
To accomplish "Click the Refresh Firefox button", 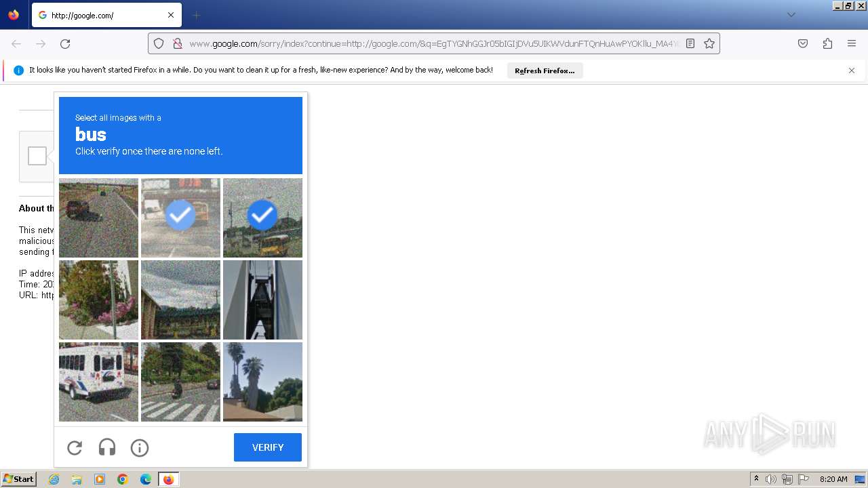I will [545, 70].
